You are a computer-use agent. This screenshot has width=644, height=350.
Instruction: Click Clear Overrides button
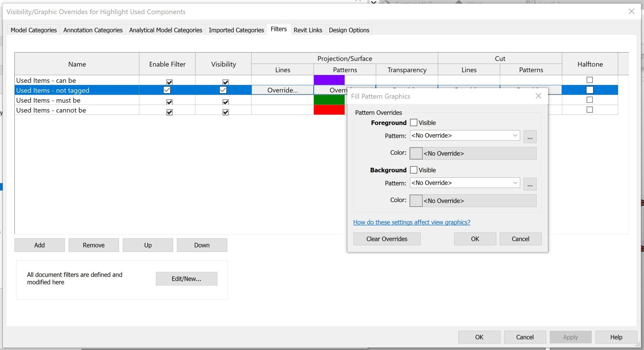click(387, 239)
